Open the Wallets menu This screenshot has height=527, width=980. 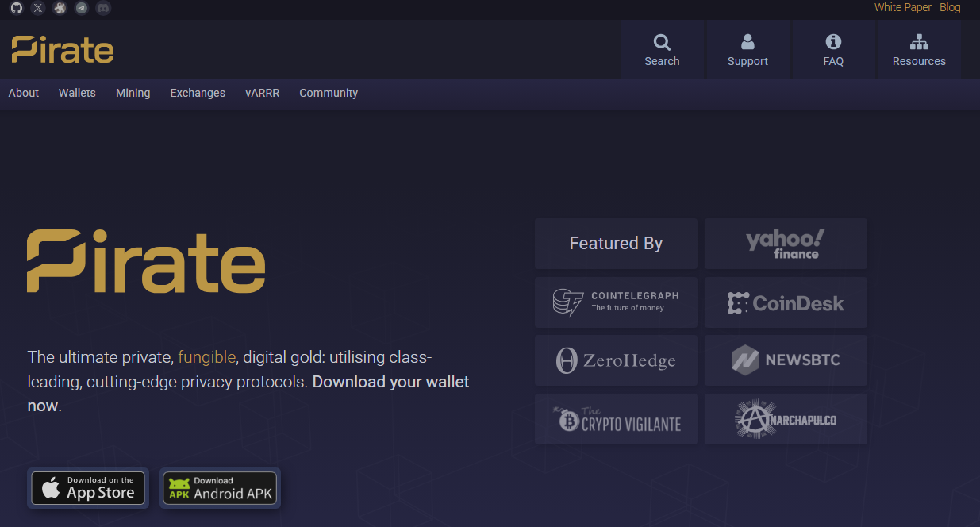coord(77,93)
